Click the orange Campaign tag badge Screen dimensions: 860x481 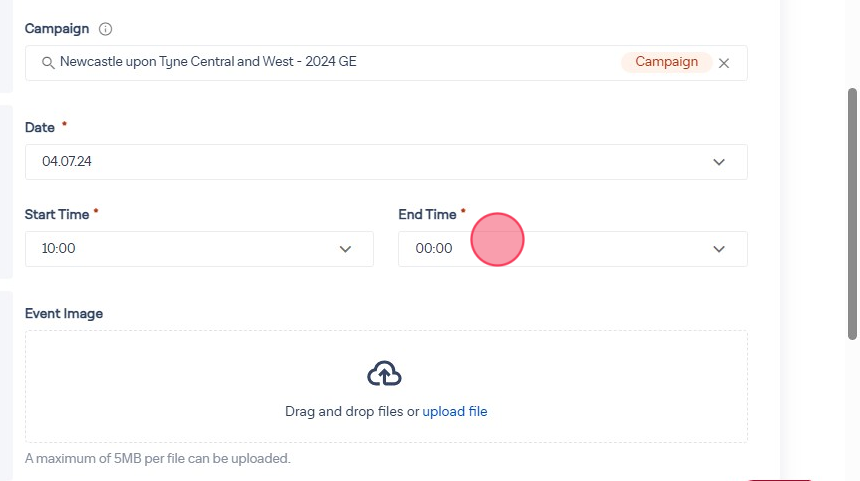pyautogui.click(x=666, y=62)
